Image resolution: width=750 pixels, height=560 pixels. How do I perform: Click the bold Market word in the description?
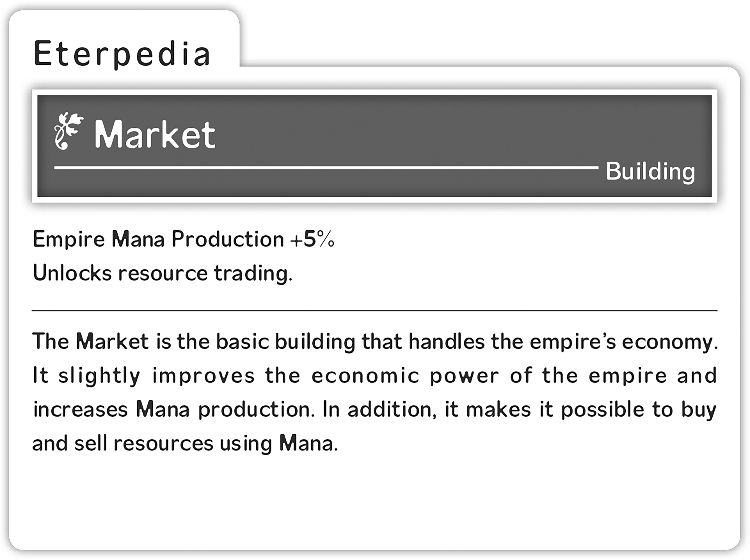tap(112, 341)
